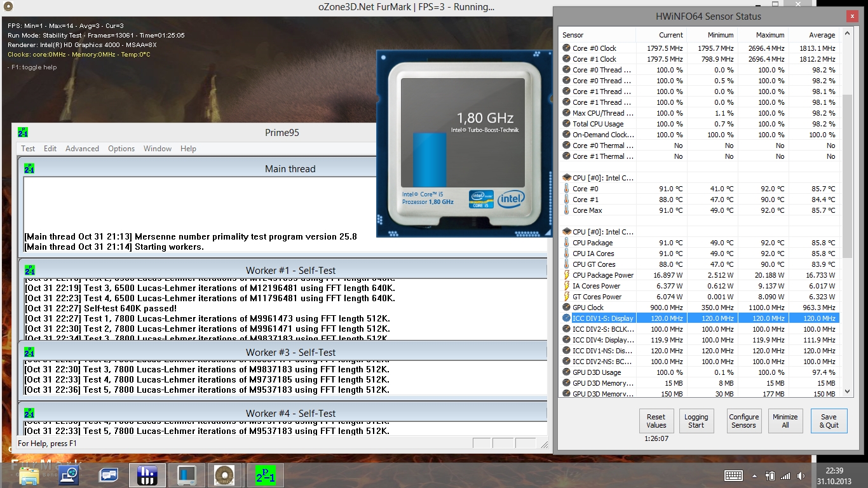
Task: Open the Test menu in Prime95
Action: click(28, 149)
